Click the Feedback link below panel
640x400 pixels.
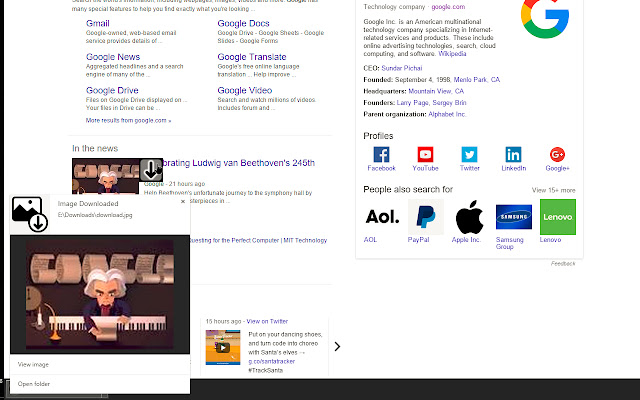coord(563,264)
